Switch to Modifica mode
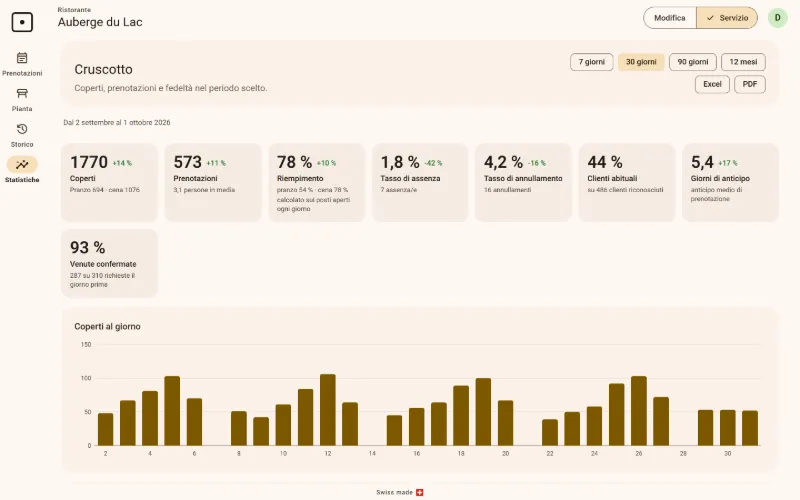The width and height of the screenshot is (800, 500). (669, 18)
